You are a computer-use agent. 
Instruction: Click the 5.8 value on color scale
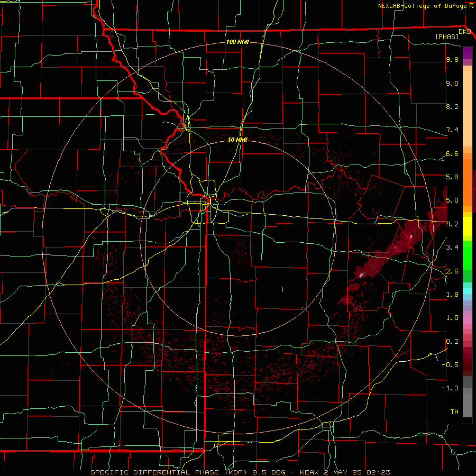(x=452, y=177)
